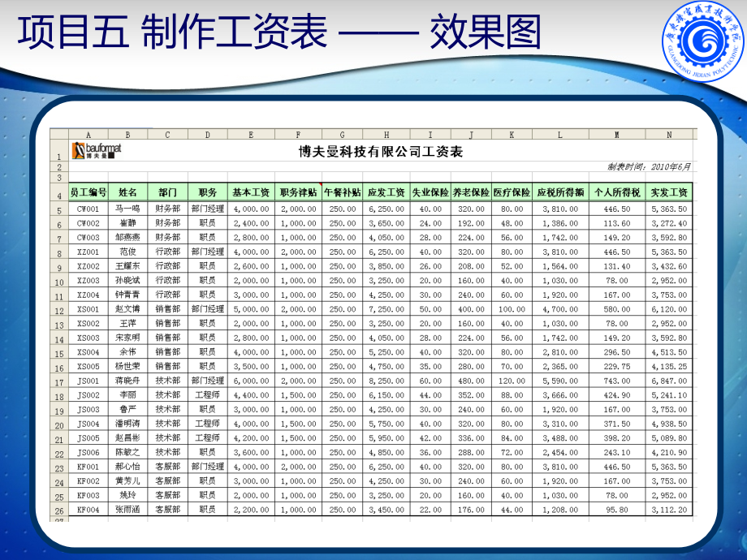Viewport: 747px width, 560px height.
Task: Click the name cell 张雨涵
Action: (x=127, y=510)
